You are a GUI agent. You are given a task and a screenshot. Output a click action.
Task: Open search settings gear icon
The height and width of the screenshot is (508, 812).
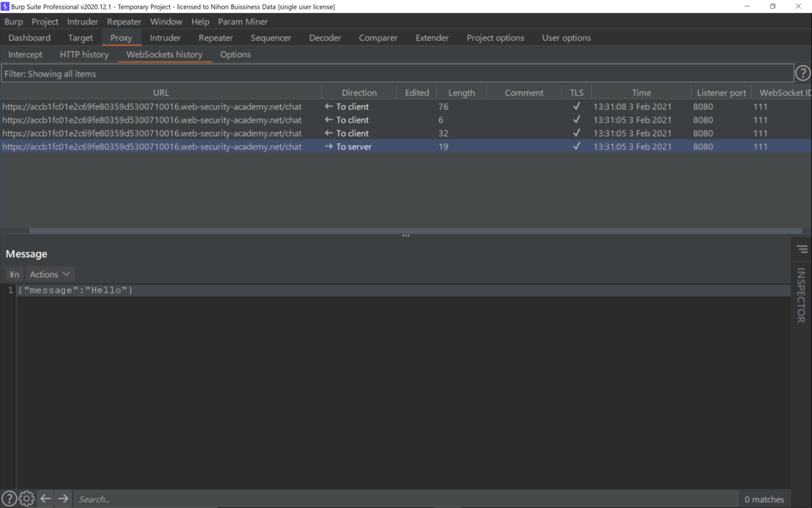tap(26, 499)
